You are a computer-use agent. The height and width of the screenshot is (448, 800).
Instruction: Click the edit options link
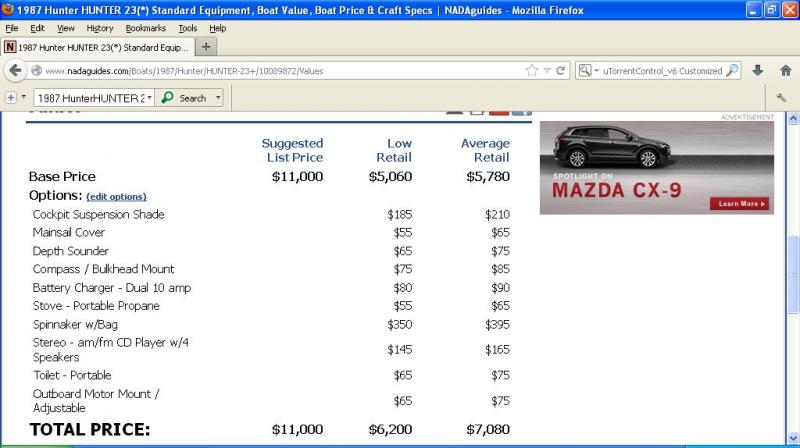coord(116,196)
